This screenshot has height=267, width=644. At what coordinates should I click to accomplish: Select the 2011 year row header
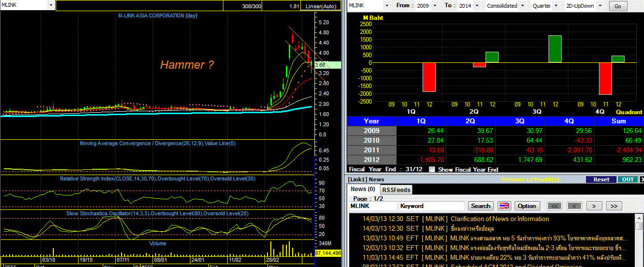(372, 150)
